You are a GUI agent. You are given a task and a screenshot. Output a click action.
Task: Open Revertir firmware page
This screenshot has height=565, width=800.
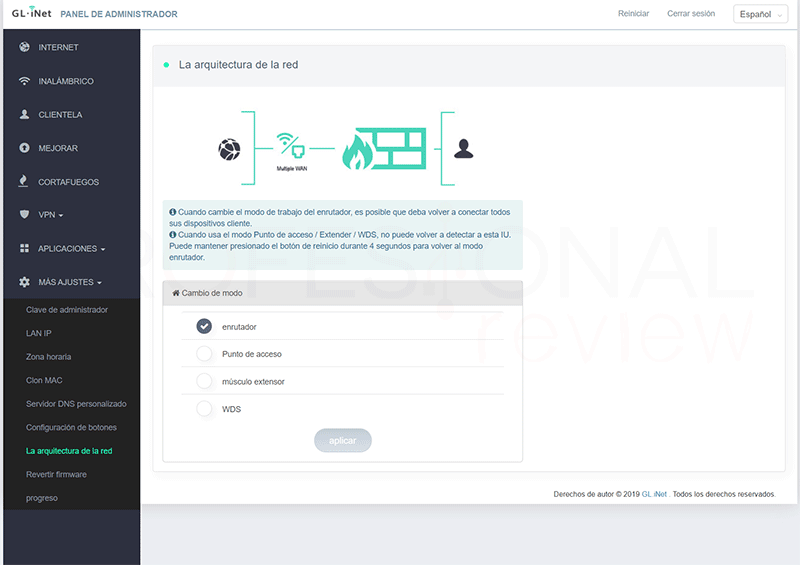[56, 474]
